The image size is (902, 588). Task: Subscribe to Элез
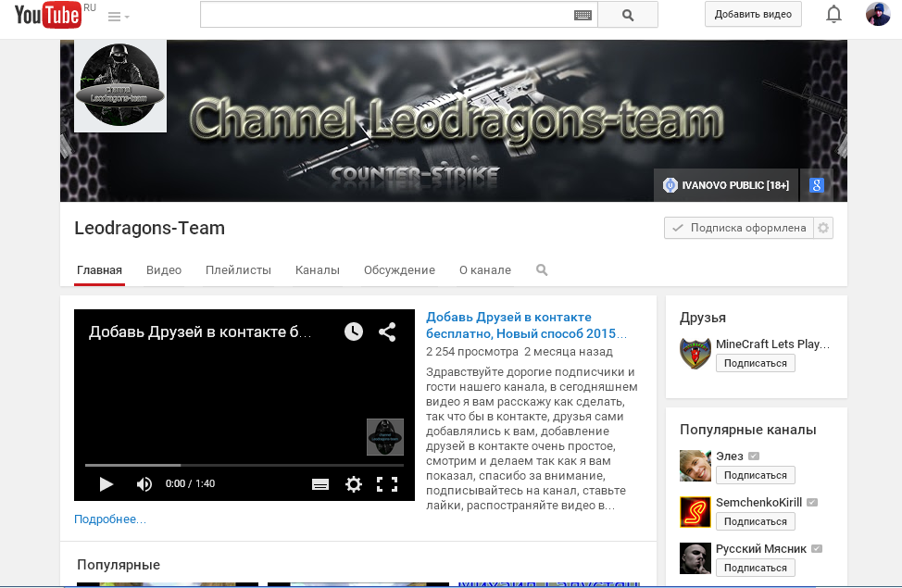coord(756,475)
